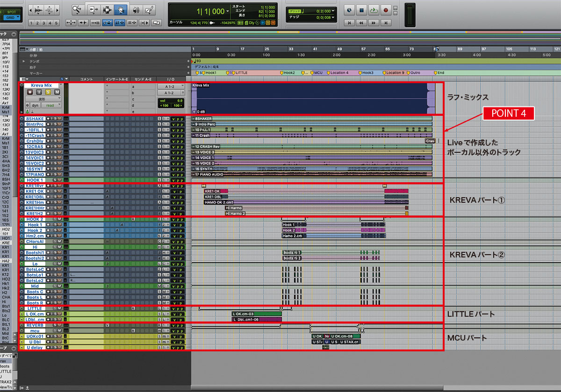The image size is (561, 392).
Task: Select the Zoomer tool
Action: (x=76, y=9)
